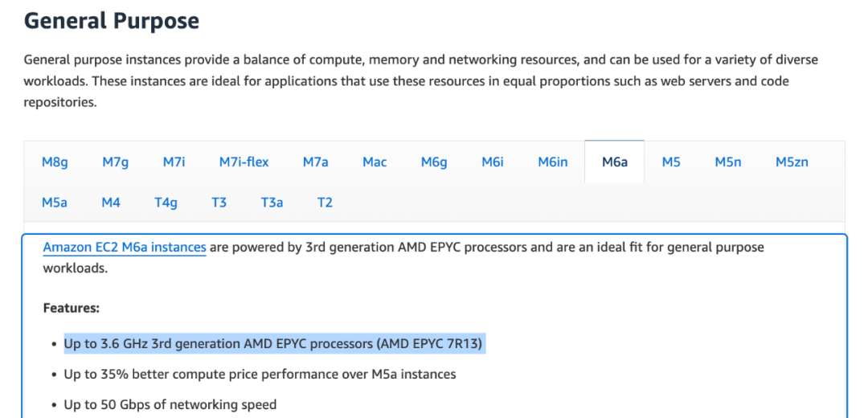Image resolution: width=868 pixels, height=418 pixels.
Task: Switch to the M7a tab
Action: [315, 162]
